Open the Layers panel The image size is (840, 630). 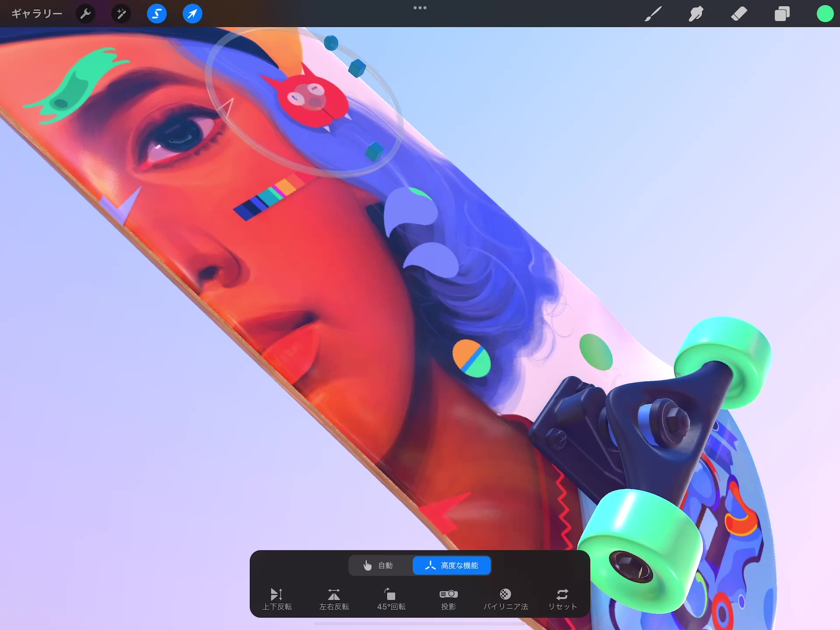[782, 14]
